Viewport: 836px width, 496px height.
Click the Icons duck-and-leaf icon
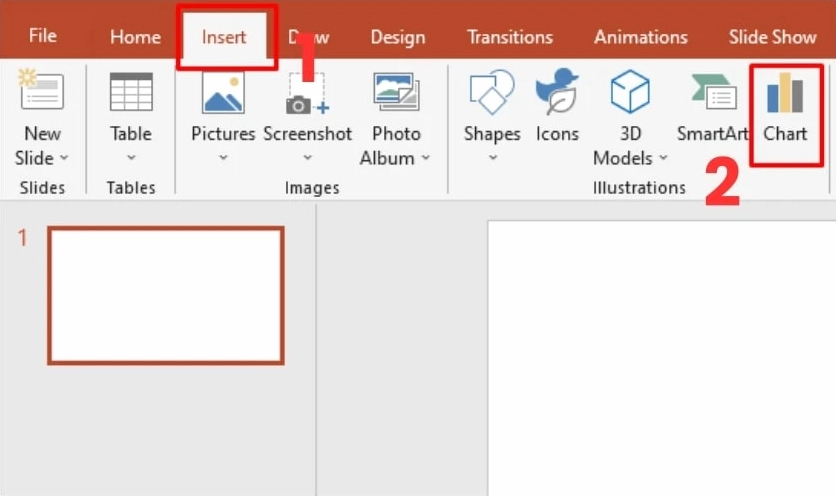tap(557, 91)
